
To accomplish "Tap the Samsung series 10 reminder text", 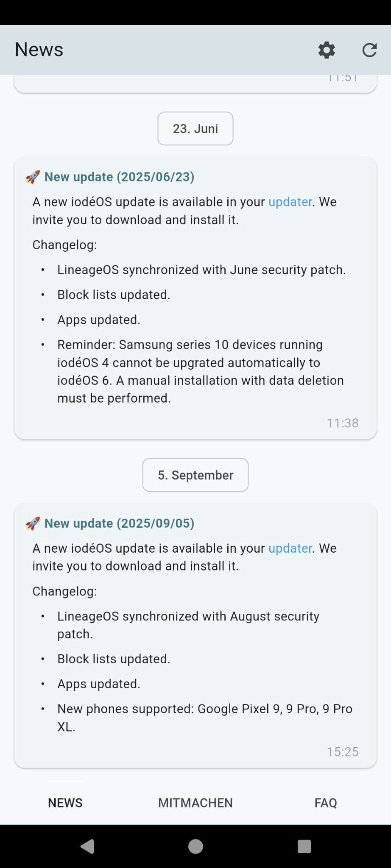I will tap(200, 371).
